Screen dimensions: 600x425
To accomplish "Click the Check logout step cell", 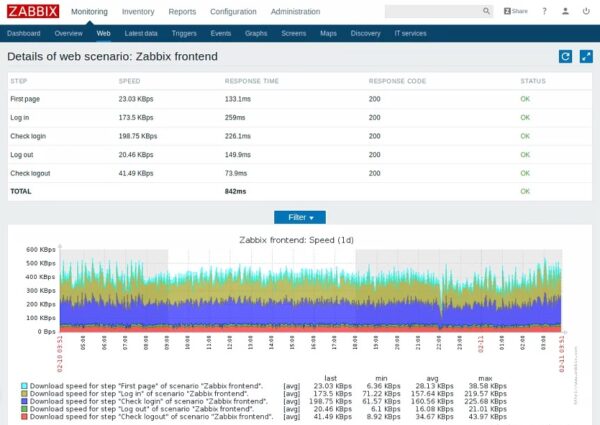I will (30, 173).
